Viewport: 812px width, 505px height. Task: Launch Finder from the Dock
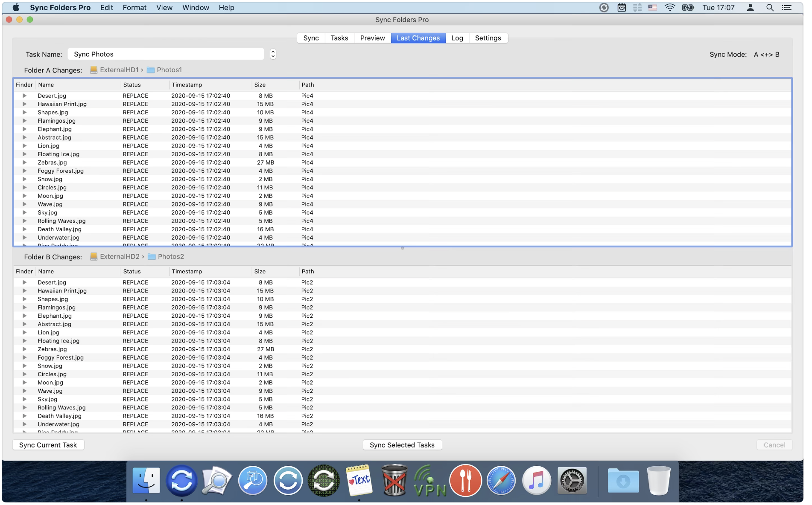pos(146,481)
